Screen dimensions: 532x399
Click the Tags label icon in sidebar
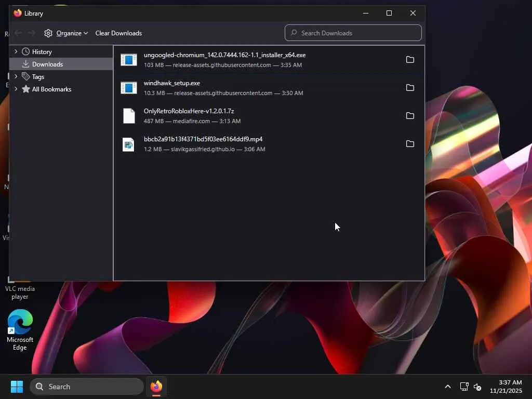(26, 76)
